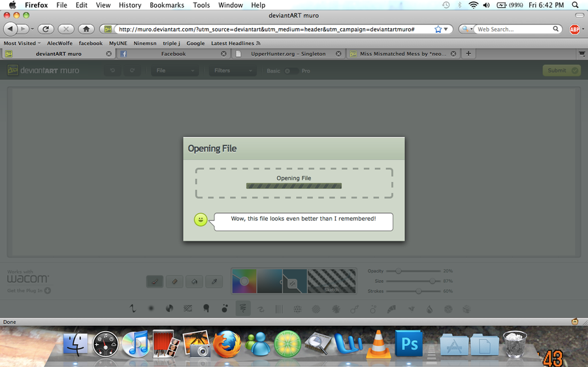588x367 pixels.
Task: Select the eyedropper tool
Action: click(214, 281)
